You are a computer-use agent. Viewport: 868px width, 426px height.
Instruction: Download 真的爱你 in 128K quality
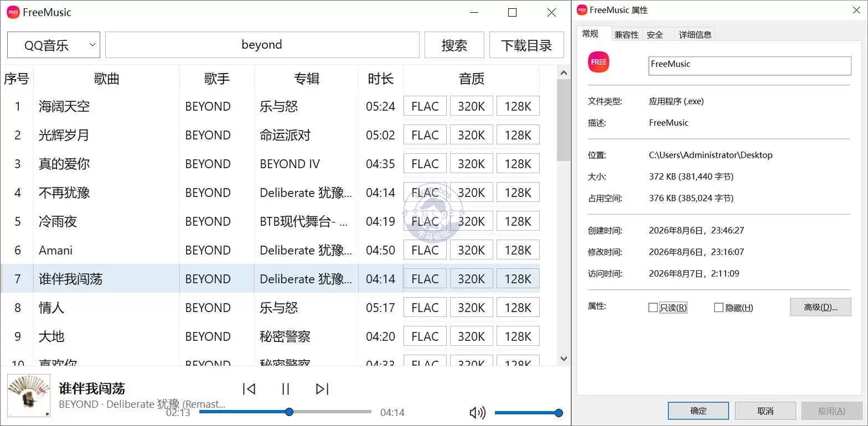[x=518, y=164]
